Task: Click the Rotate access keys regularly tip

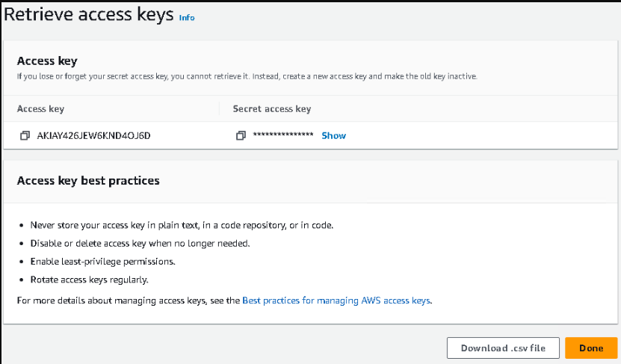Action: coord(89,280)
